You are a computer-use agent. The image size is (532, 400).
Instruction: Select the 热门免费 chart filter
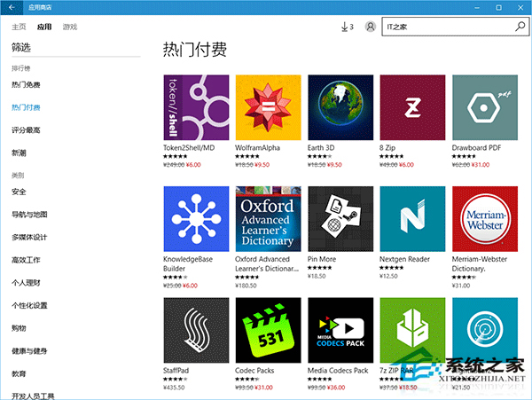click(x=26, y=85)
